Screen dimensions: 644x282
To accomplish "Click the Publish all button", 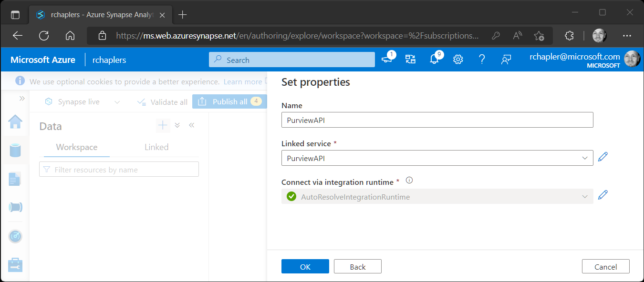I will click(x=229, y=101).
